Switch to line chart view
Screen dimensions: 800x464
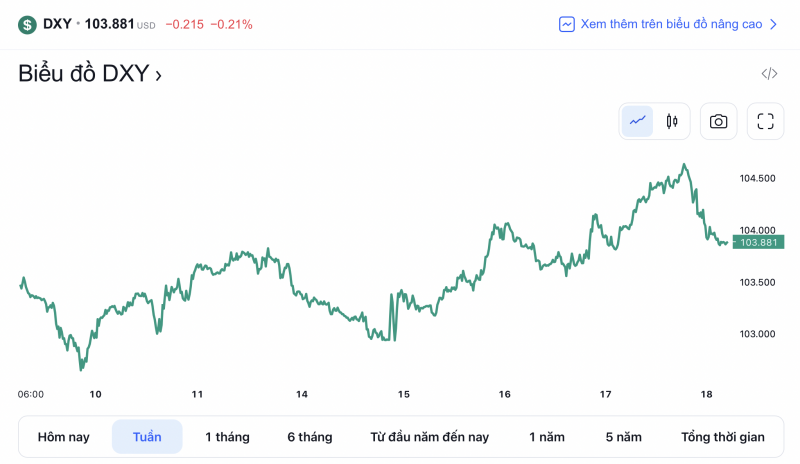[637, 122]
